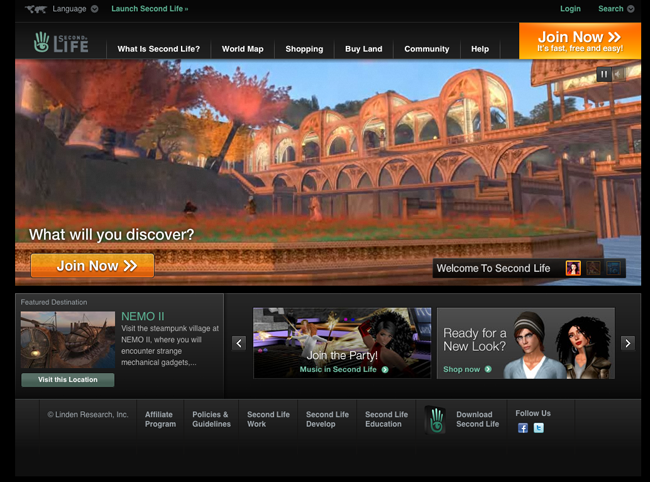Screen dimensions: 650x482
Task: Click the What will you discover? headline
Action: [x=112, y=235]
